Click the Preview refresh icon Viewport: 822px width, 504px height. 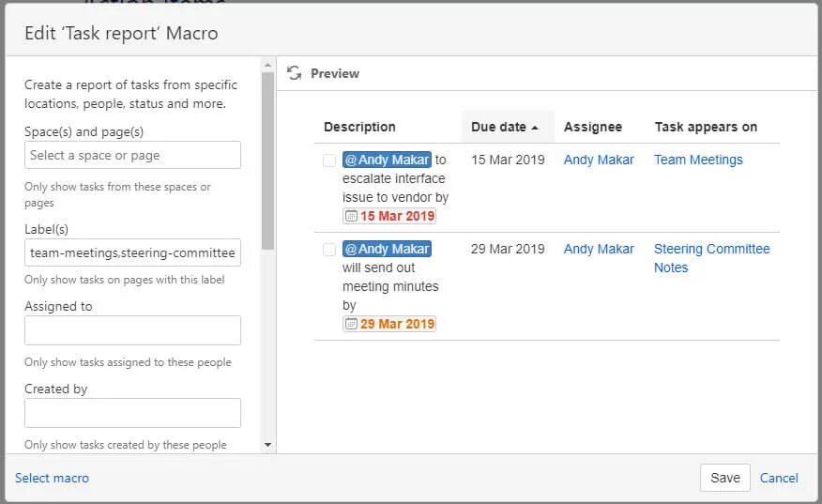pyautogui.click(x=295, y=73)
